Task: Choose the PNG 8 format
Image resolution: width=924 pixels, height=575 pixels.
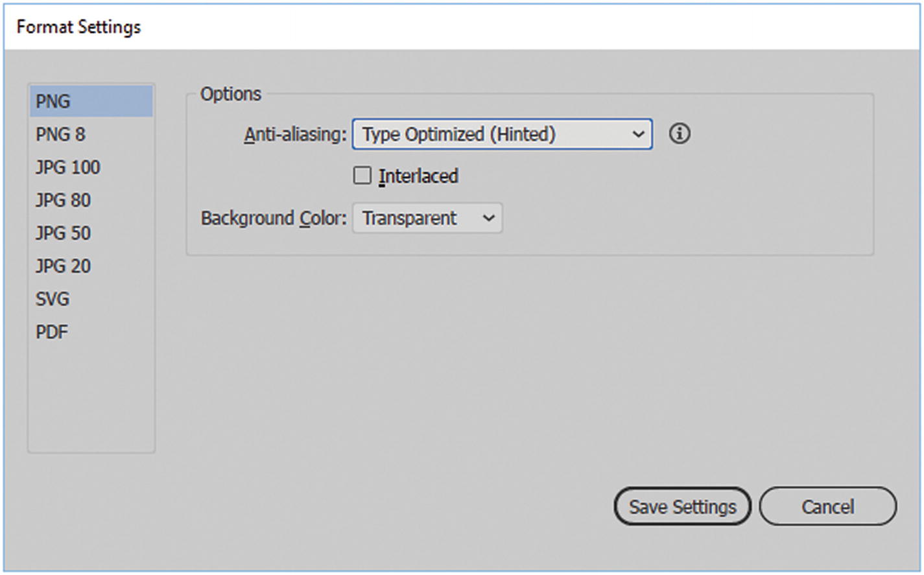Action: pyautogui.click(x=60, y=135)
